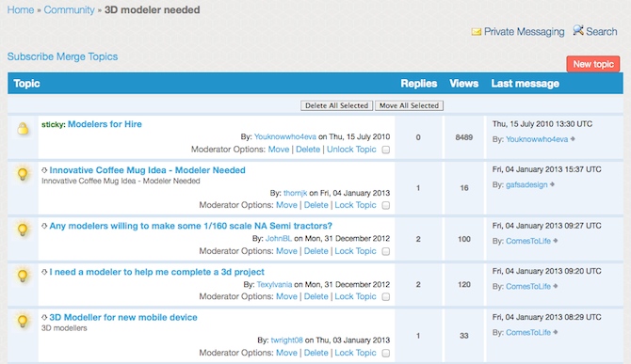Click small arrow icon before I need a modeler topic

(x=44, y=272)
